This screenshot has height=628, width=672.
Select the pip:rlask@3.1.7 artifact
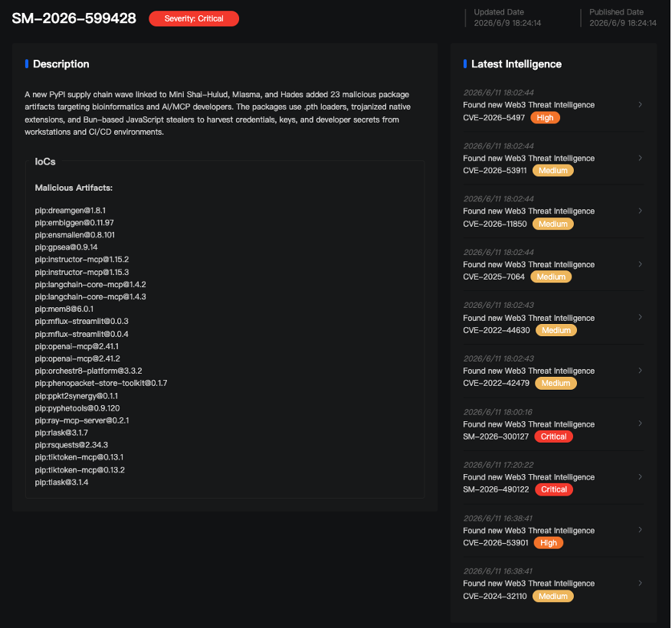click(61, 433)
